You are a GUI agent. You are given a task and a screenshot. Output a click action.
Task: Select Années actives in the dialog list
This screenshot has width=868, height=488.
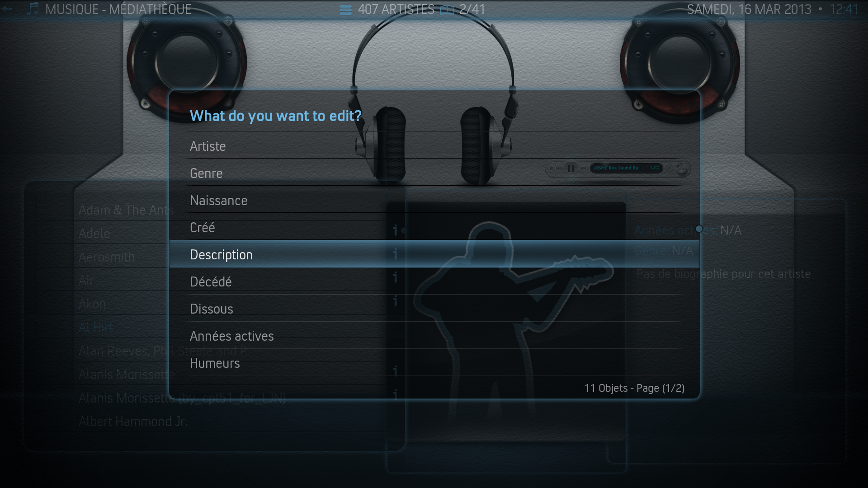pos(434,335)
